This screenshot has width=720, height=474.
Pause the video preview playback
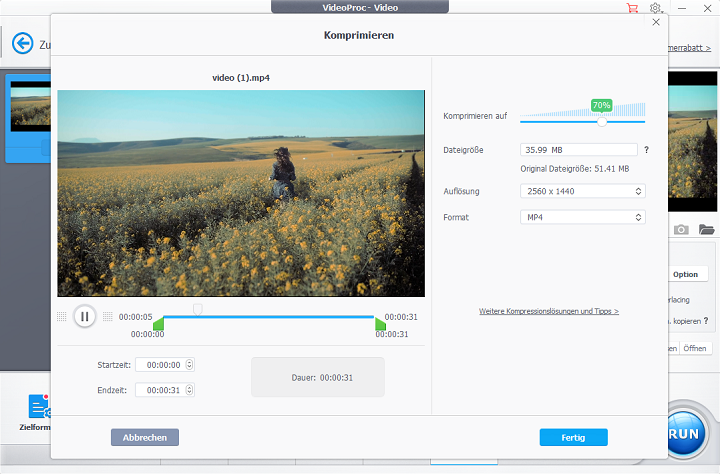(84, 316)
